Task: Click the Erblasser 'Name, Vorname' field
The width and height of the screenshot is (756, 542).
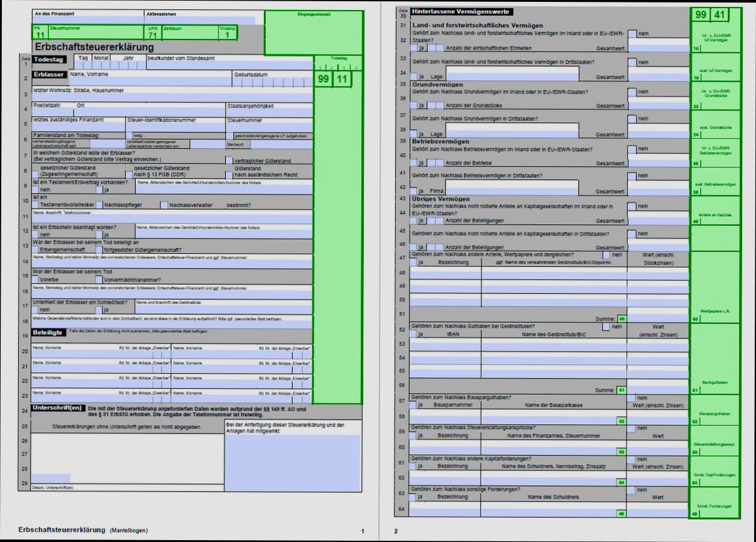Action: (151, 82)
